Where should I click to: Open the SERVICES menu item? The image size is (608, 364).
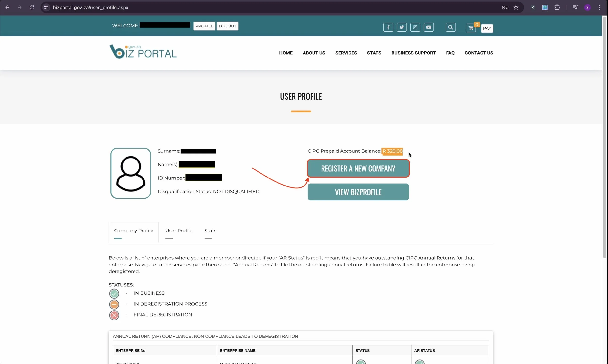(346, 53)
